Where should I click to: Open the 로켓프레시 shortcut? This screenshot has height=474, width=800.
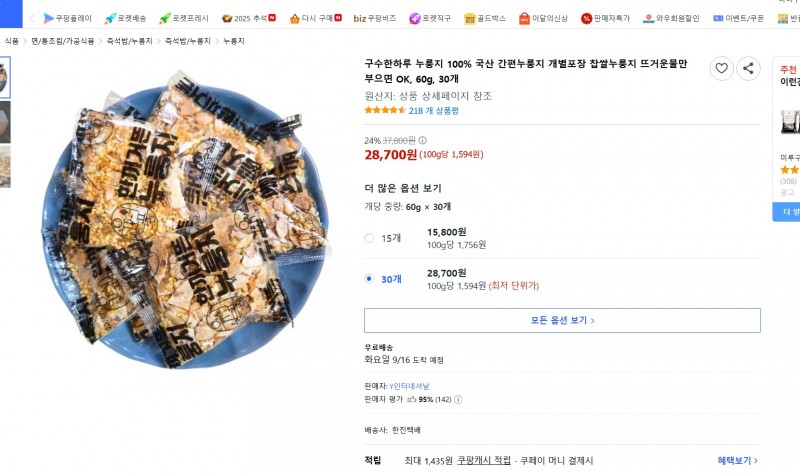[183, 18]
